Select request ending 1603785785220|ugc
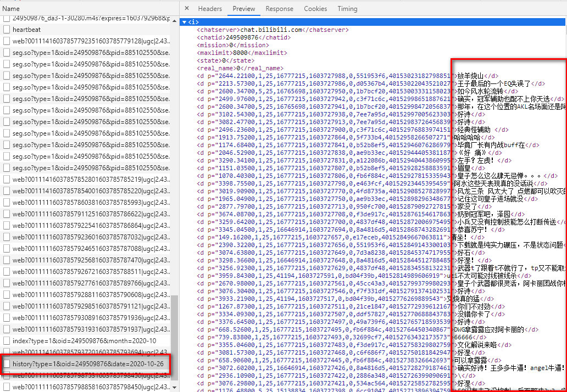The width and height of the screenshot is (567, 392). click(86, 191)
